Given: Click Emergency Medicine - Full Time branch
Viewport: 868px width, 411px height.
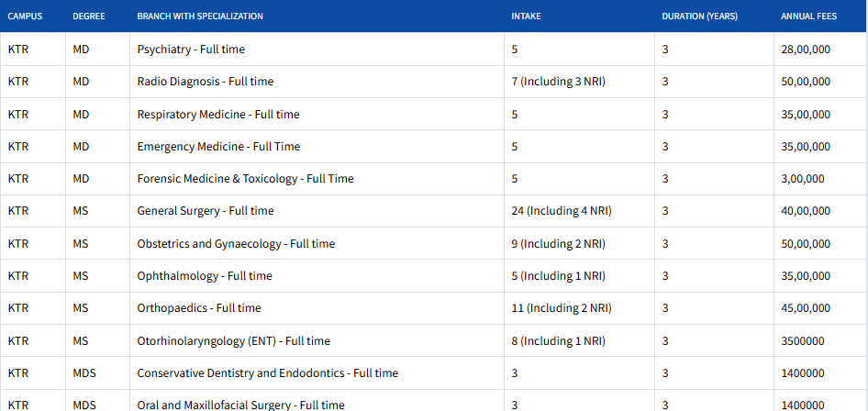Looking at the screenshot, I should coord(218,147).
